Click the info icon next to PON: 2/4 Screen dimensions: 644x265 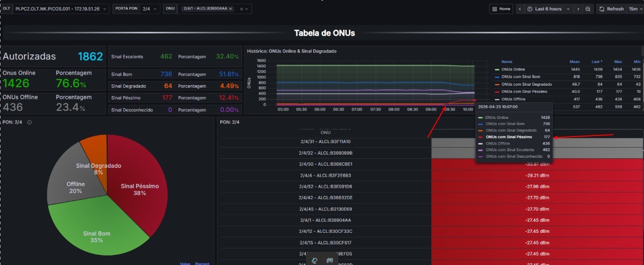click(30, 122)
